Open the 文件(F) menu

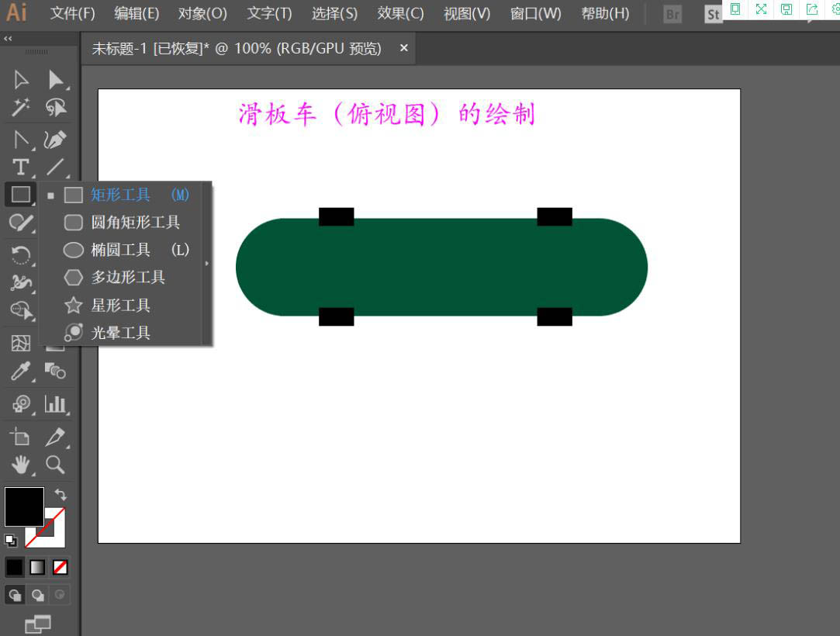(x=72, y=13)
